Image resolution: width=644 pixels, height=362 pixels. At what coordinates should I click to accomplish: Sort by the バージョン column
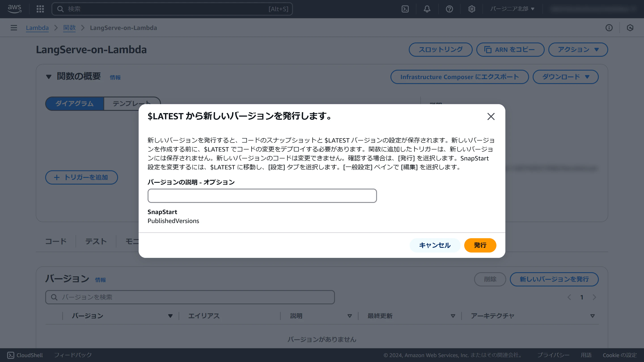point(170,316)
